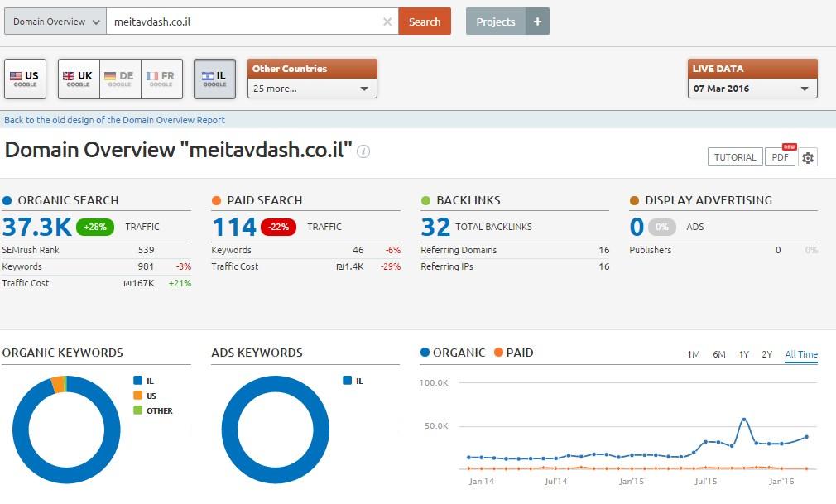Image resolution: width=836 pixels, height=504 pixels.
Task: Select the IL Google database
Action: [x=215, y=79]
